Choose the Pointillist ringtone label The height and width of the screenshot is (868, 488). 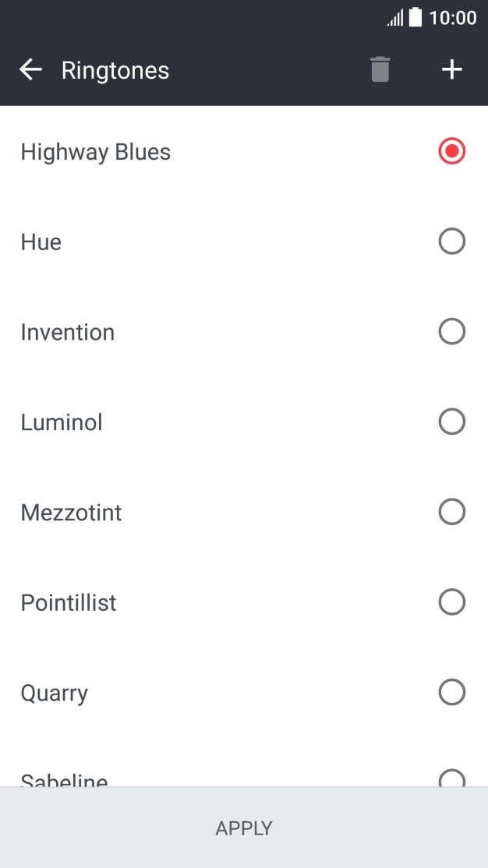[x=69, y=603]
